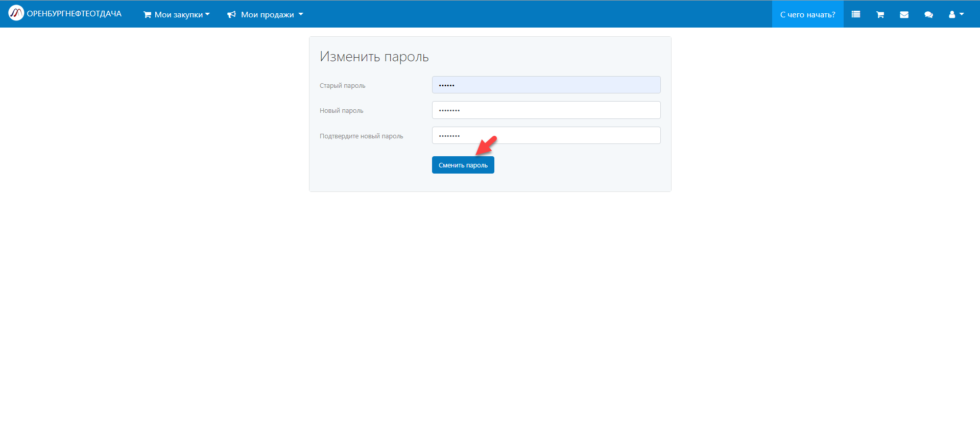Open the Мои закупки menu

tap(178, 15)
